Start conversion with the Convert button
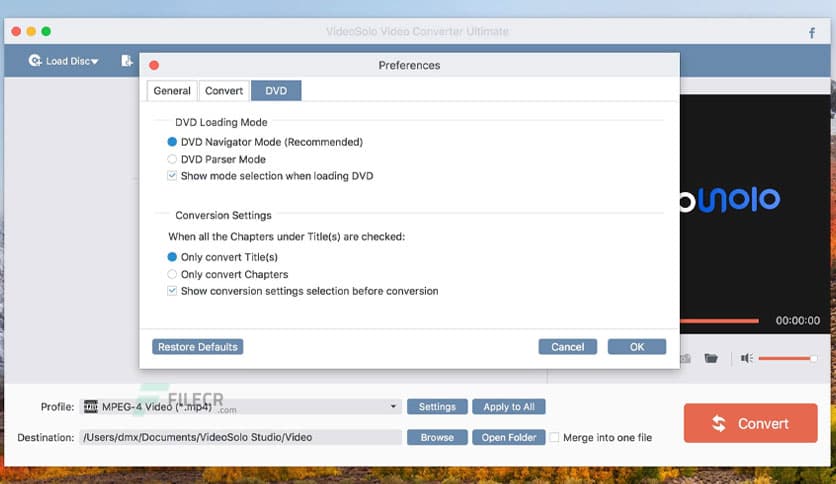This screenshot has height=484, width=836. coord(750,423)
